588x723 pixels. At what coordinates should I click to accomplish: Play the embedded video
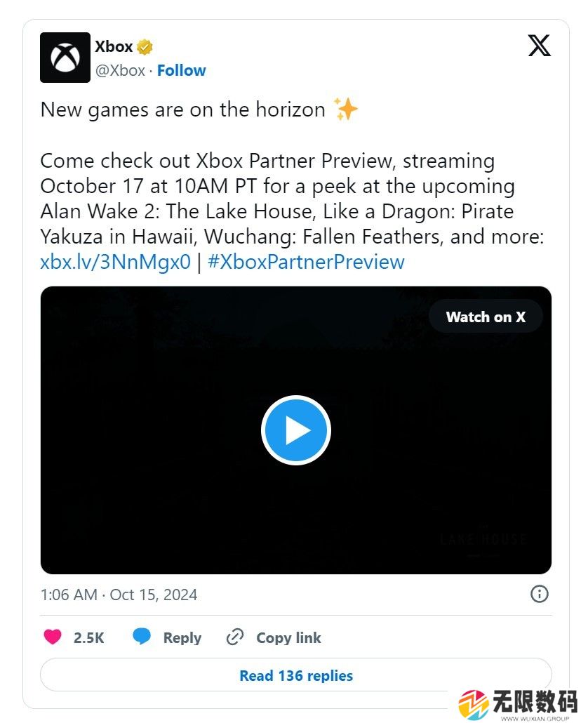click(x=295, y=430)
